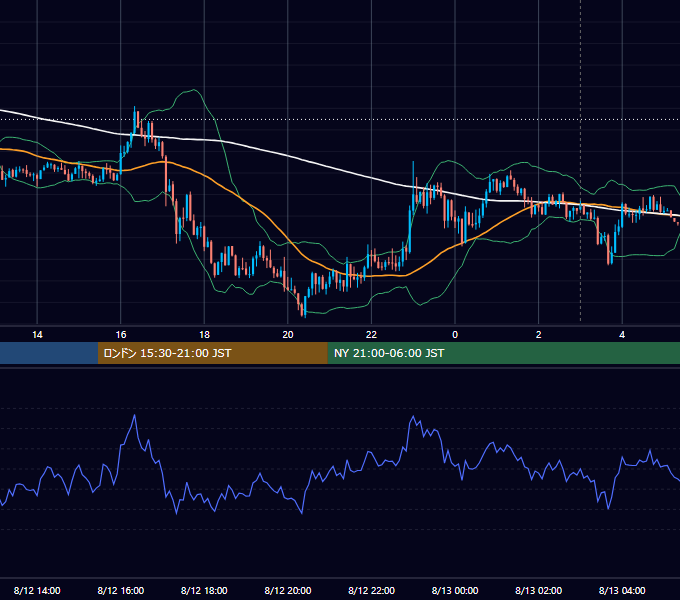This screenshot has width=680, height=600.
Task: Click the 8/12 18:00 time label
Action: point(204,590)
